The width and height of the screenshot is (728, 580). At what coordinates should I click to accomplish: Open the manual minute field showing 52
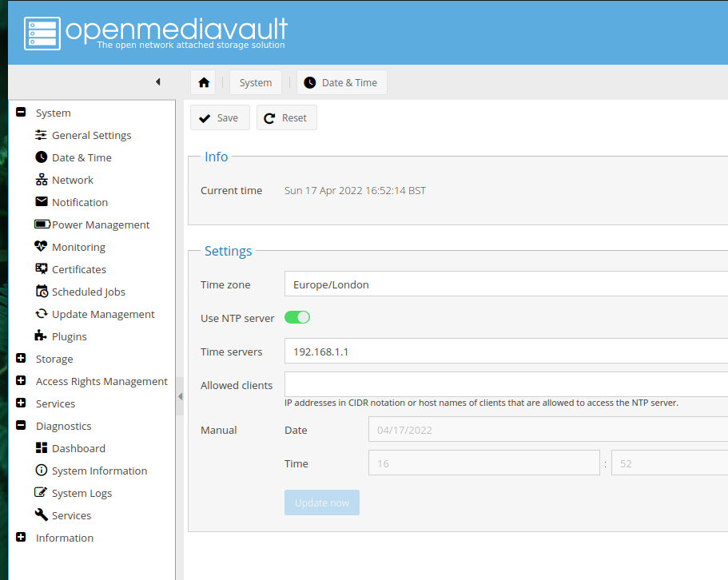[x=670, y=463]
